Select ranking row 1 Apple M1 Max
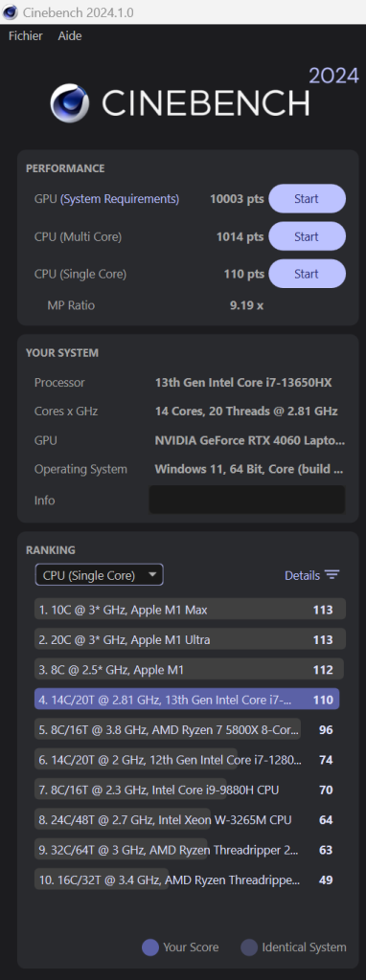Image resolution: width=366 pixels, height=980 pixels. click(x=191, y=610)
